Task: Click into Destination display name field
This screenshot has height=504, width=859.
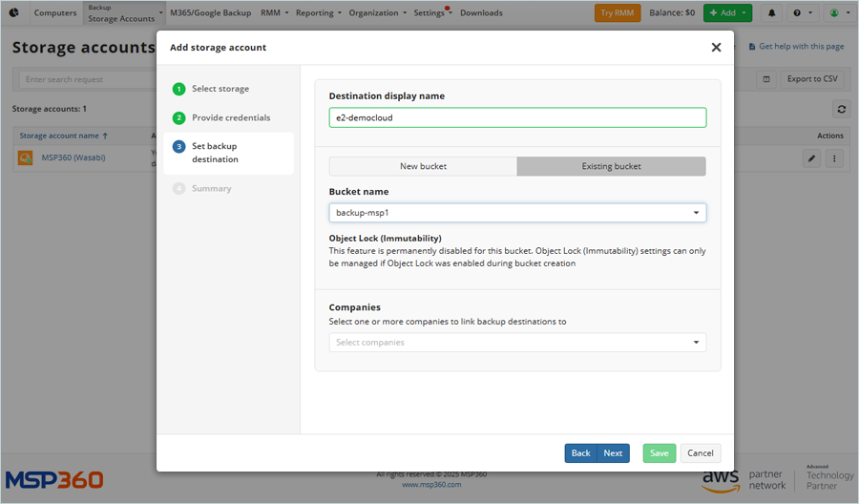Action: 517,117
